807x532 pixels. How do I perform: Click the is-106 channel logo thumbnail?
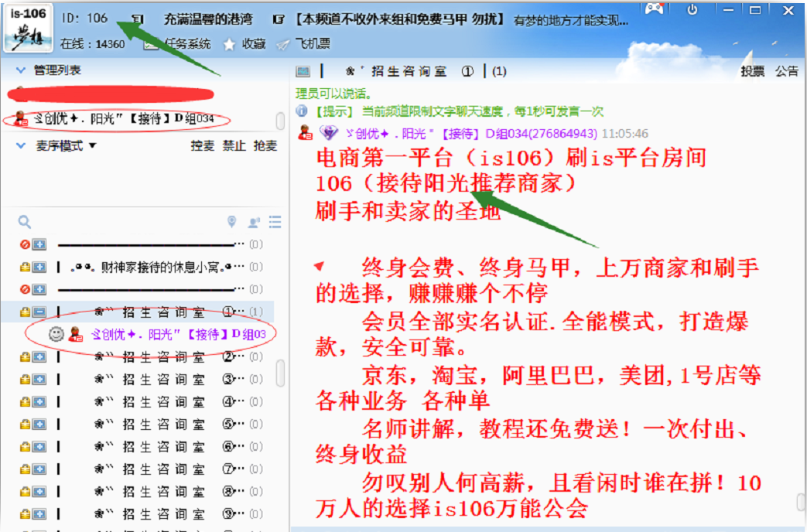tap(29, 27)
